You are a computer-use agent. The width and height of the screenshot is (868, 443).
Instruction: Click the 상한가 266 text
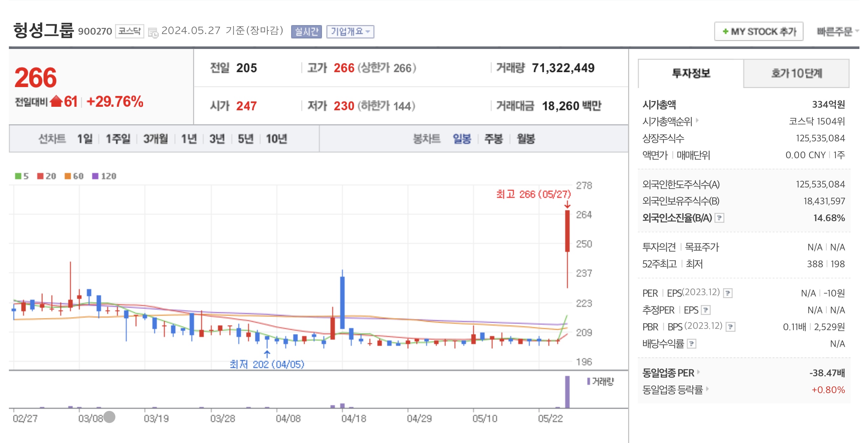[x=387, y=68]
